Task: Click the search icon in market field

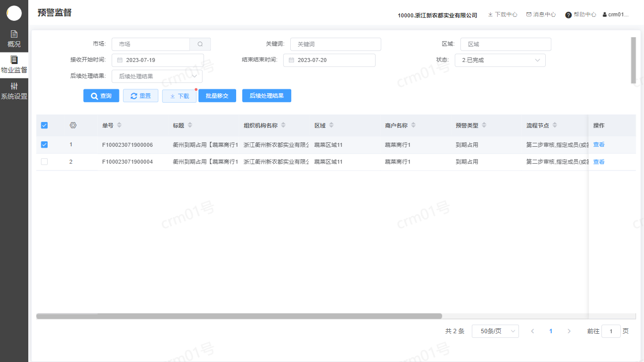Action: click(x=200, y=44)
